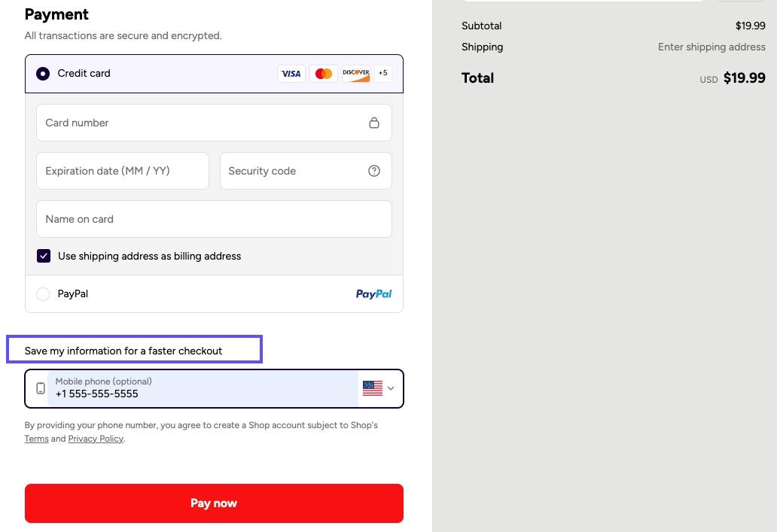The width and height of the screenshot is (777, 532).
Task: Click the Name on card field
Action: point(214,219)
